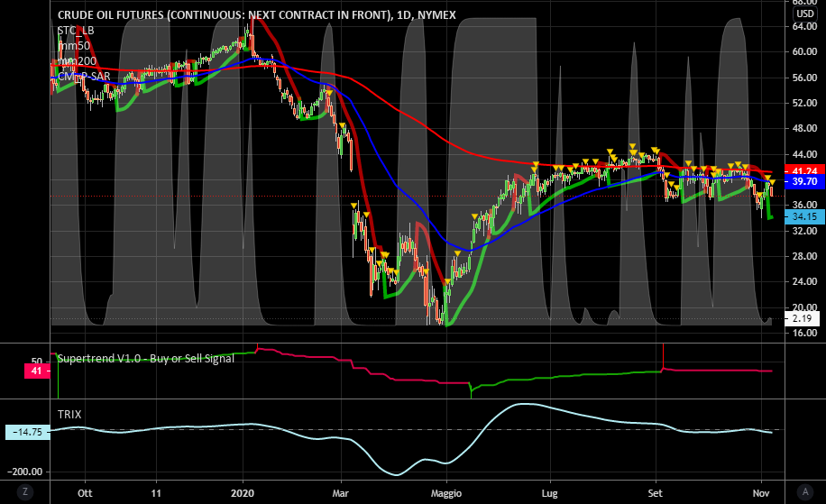Click the blue 39.70 price label

[804, 182]
